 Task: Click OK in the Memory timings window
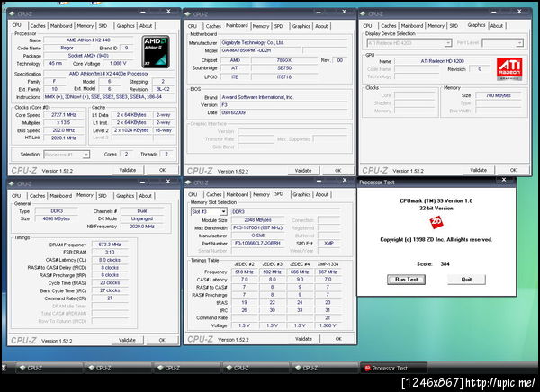[x=162, y=340]
